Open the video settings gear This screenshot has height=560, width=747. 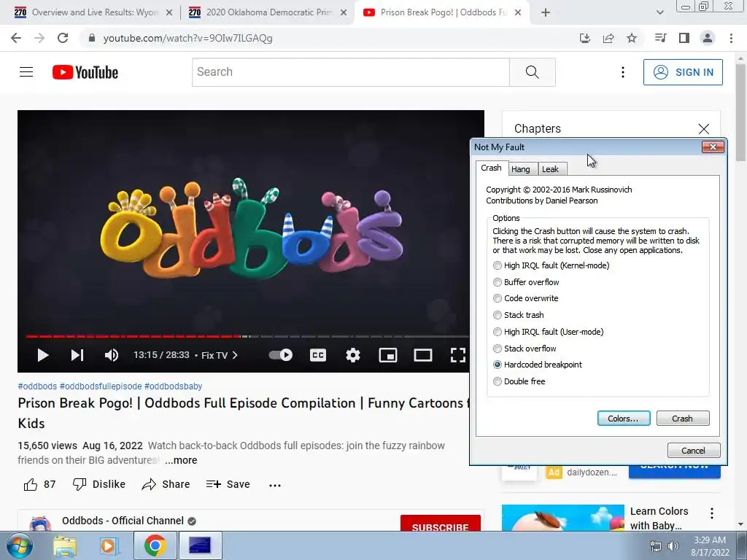click(x=353, y=355)
